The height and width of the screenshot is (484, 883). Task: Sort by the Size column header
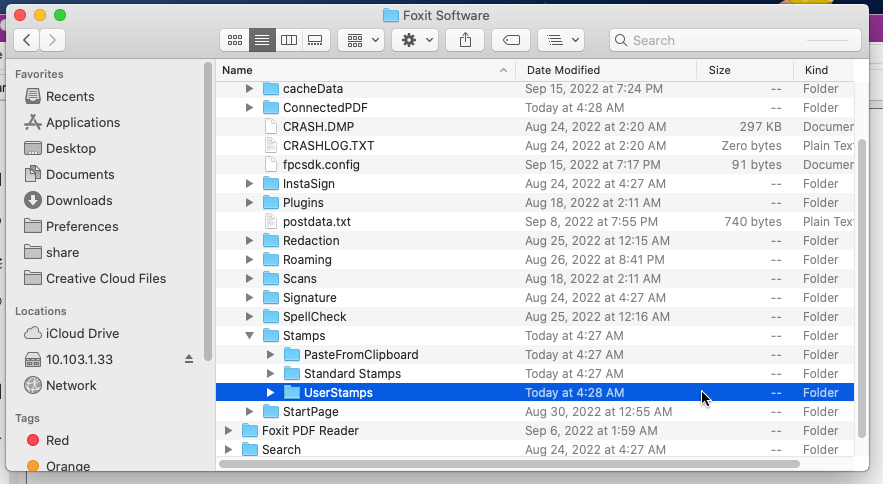pos(745,70)
